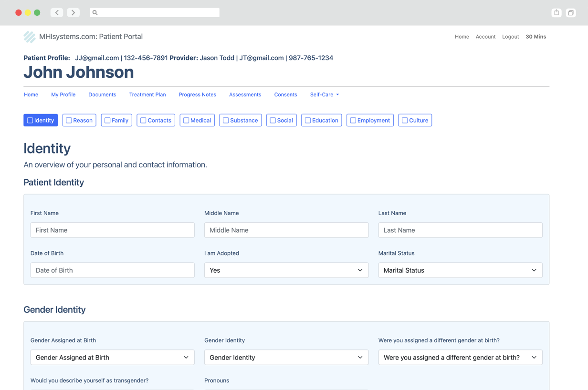
Task: Click the browser back arrow
Action: pyautogui.click(x=57, y=12)
